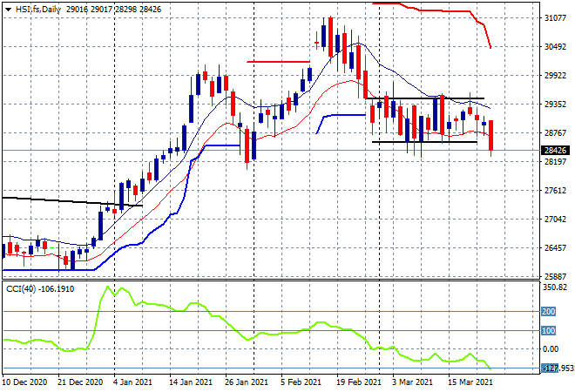
Task: Click the 4 Jan 2021 date label
Action: tap(133, 382)
